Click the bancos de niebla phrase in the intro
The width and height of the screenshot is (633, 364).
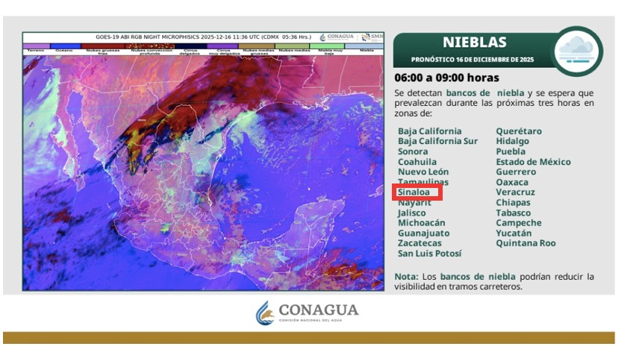(485, 92)
